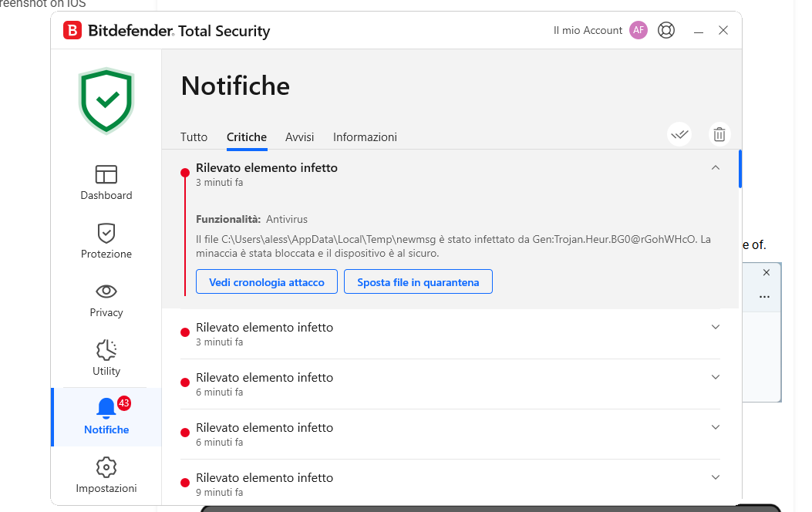Viewport: 812px width, 512px height.
Task: Expand the second notification from 3 minuti fa
Action: (x=716, y=327)
